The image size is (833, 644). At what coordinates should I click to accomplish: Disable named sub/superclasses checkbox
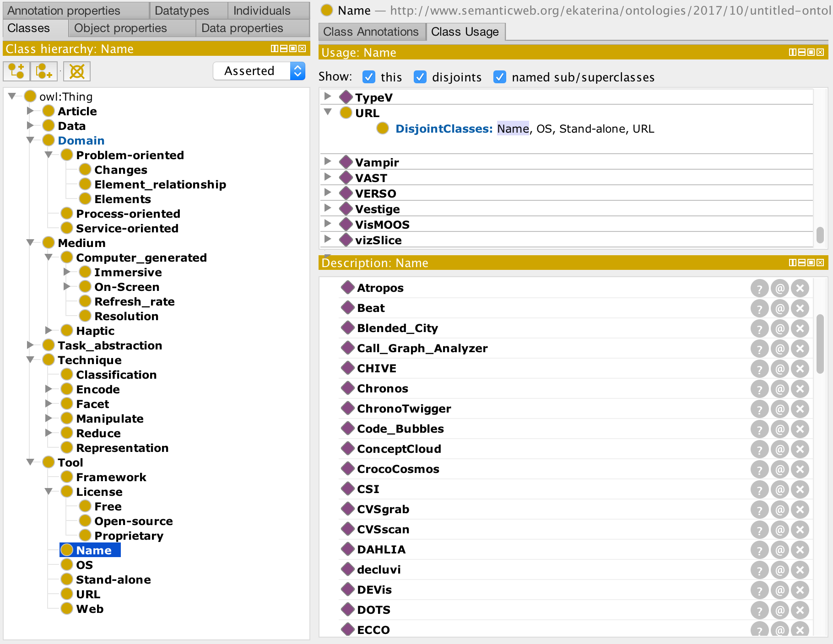point(500,77)
